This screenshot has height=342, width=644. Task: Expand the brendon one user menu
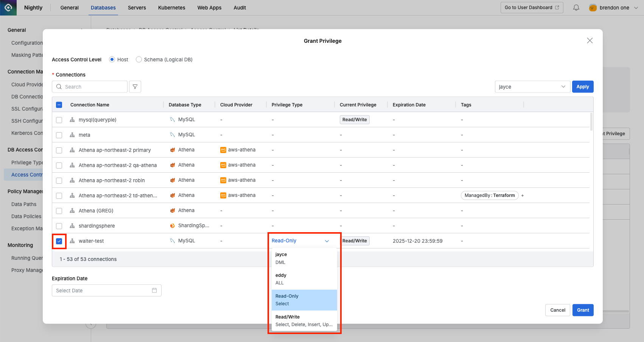[614, 8]
